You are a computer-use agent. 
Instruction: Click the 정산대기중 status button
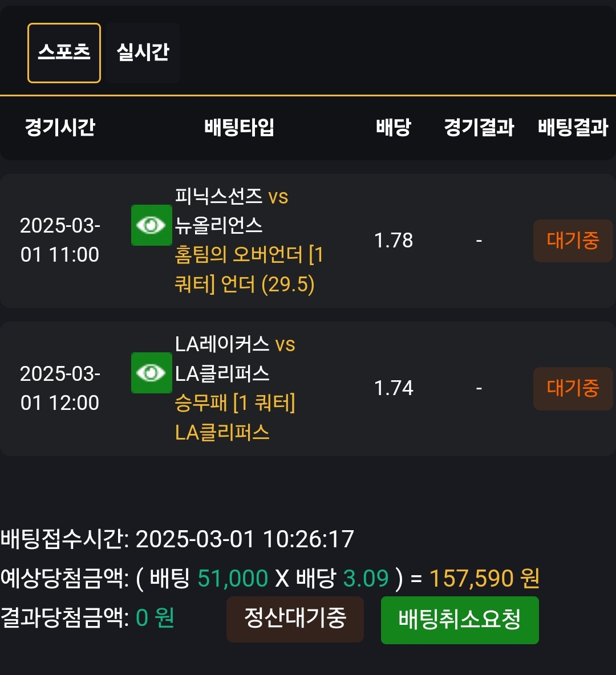click(295, 619)
